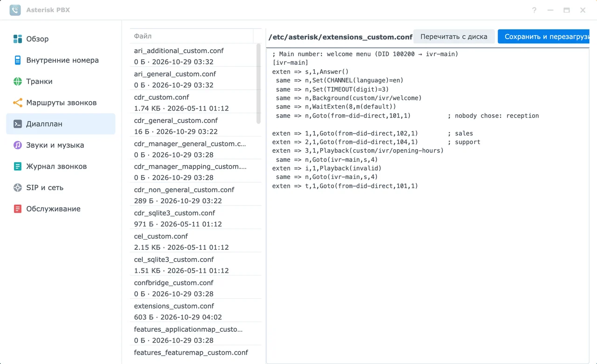Select the cdr_manager_mapping_custom file
The width and height of the screenshot is (597, 364).
[195, 172]
